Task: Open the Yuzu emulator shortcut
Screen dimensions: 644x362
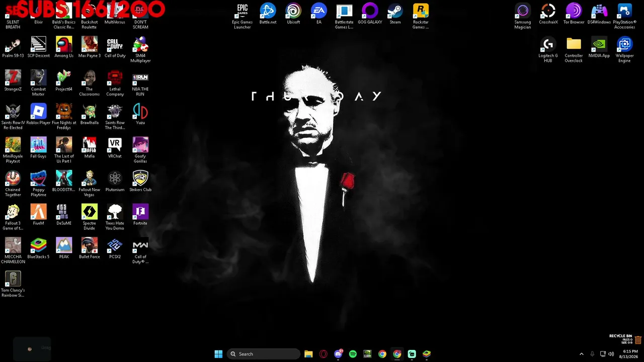Action: 140,115
